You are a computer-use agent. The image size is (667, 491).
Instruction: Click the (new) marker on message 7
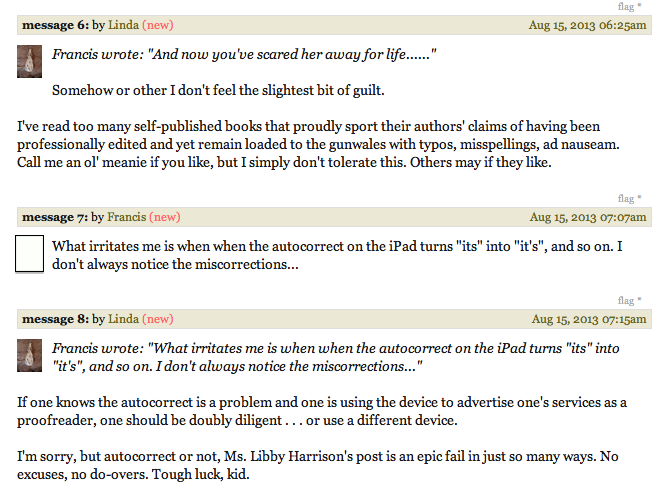165,217
